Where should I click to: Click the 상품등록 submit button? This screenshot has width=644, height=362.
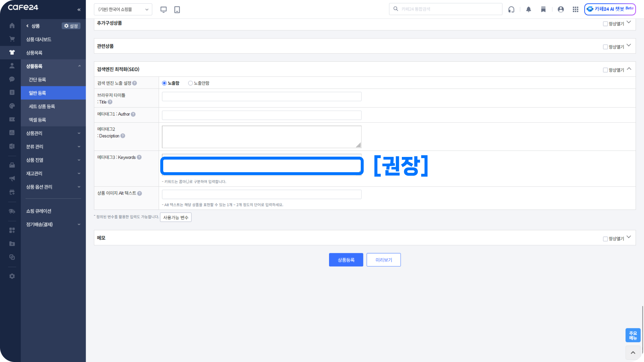tap(346, 260)
